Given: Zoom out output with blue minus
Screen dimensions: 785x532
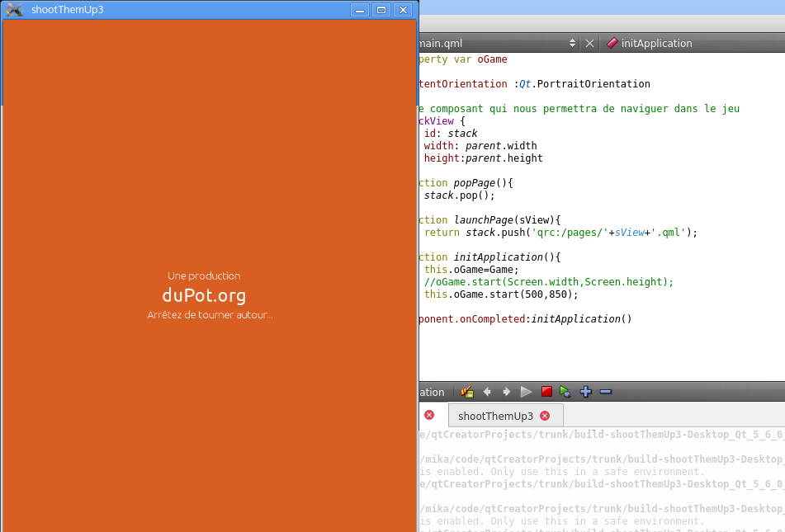Looking at the screenshot, I should pos(606,392).
